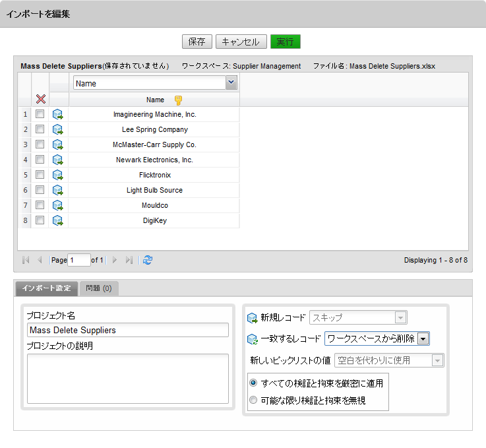Click record icon in Light Bulb Source row
This screenshot has height=448, width=486.
coord(58,191)
